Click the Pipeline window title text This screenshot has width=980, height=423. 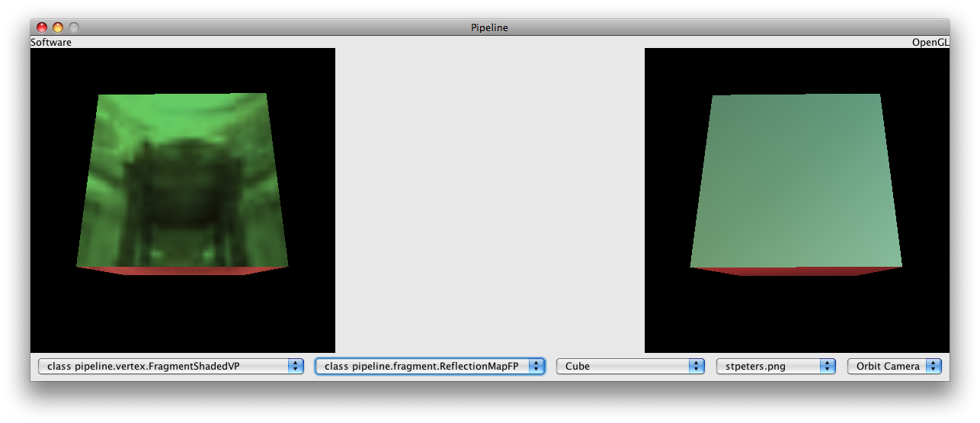(x=489, y=27)
